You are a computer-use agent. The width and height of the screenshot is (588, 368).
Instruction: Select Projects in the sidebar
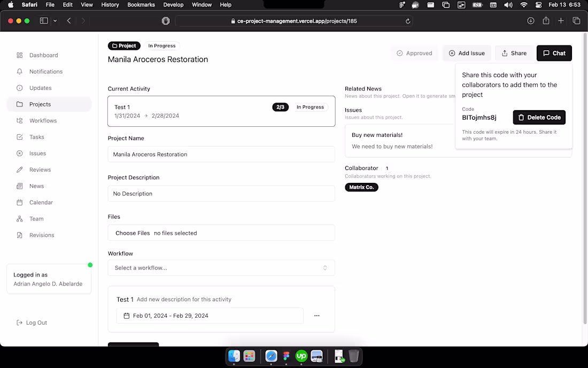click(49, 104)
